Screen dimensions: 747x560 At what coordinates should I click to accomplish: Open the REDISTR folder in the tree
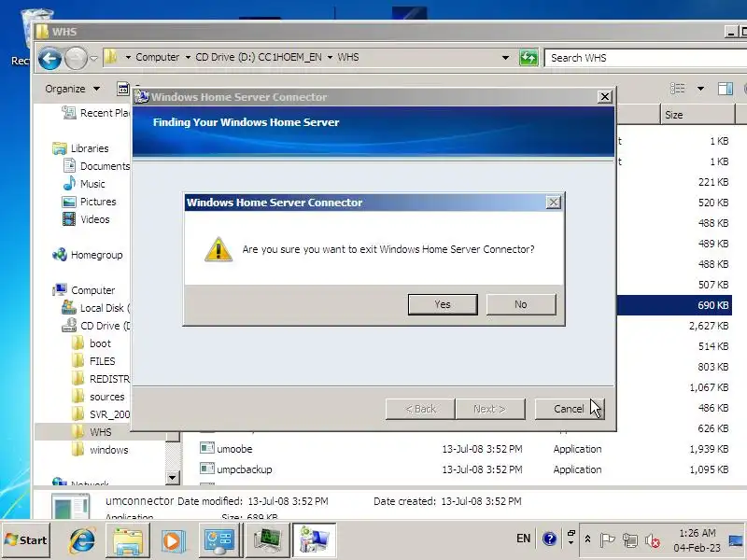(x=101, y=379)
